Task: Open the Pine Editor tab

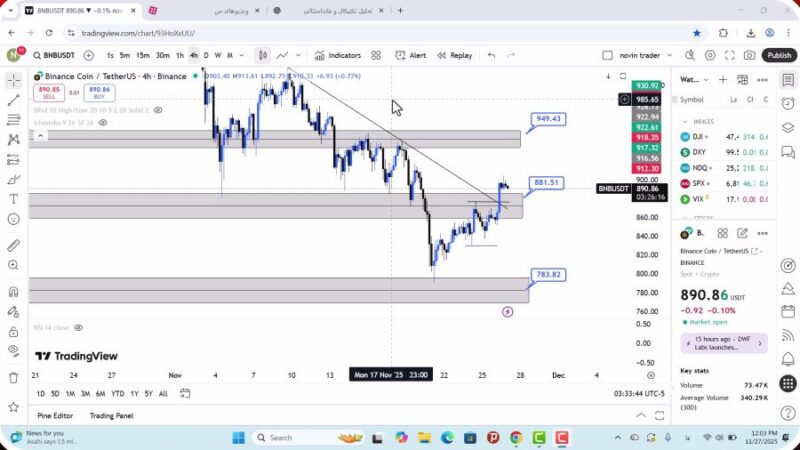Action: pyautogui.click(x=55, y=415)
